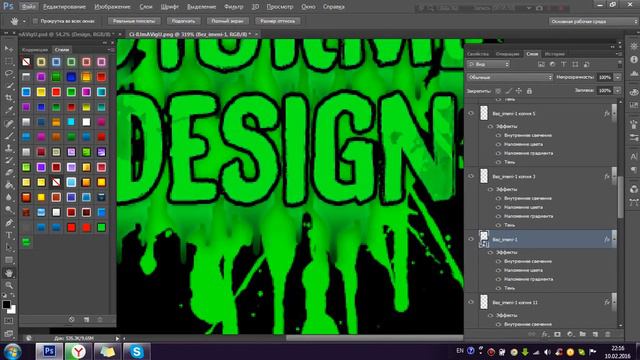
Task: Filter layers by adjustment type icon
Action: tap(553, 64)
